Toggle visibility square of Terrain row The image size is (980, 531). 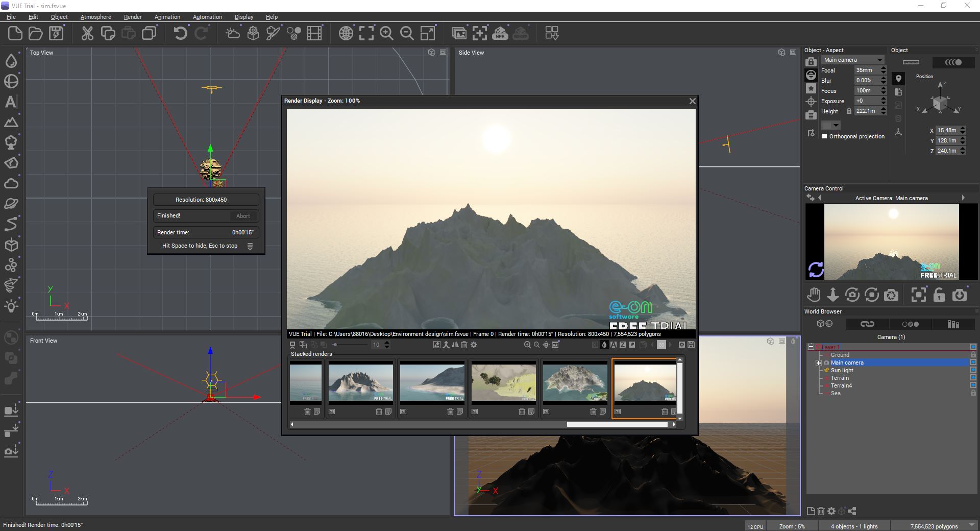973,378
